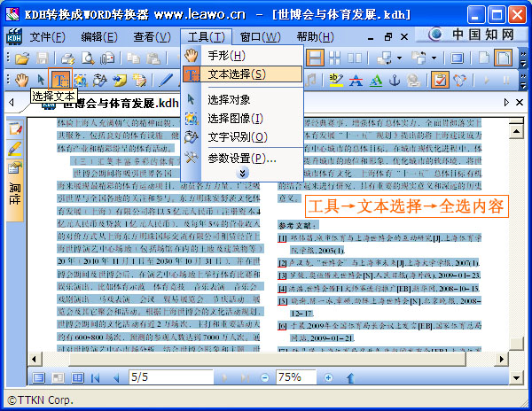532x411 pixels.
Task: Click the music note icon
Action: point(310,80)
